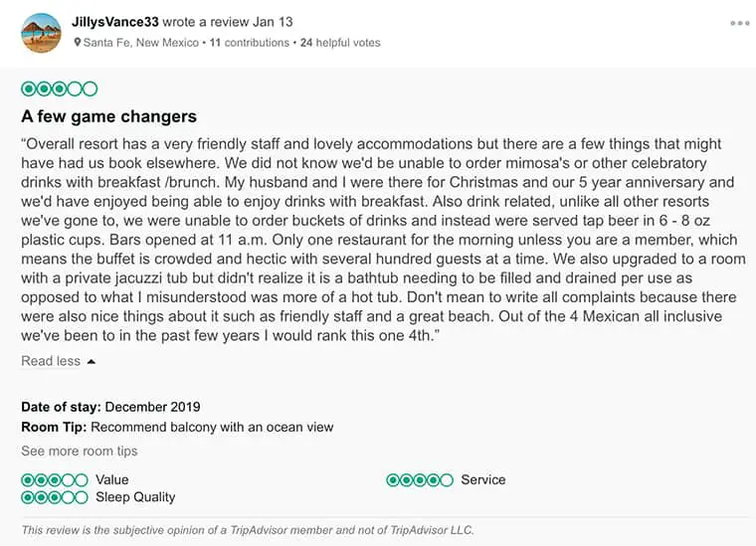Viewport: 756px width, 546px height.
Task: Click the Service rating label
Action: (x=482, y=480)
